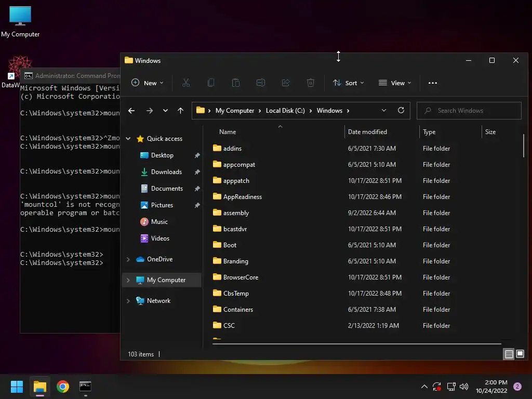Click Local Disk (C:) breadcrumb

click(285, 111)
